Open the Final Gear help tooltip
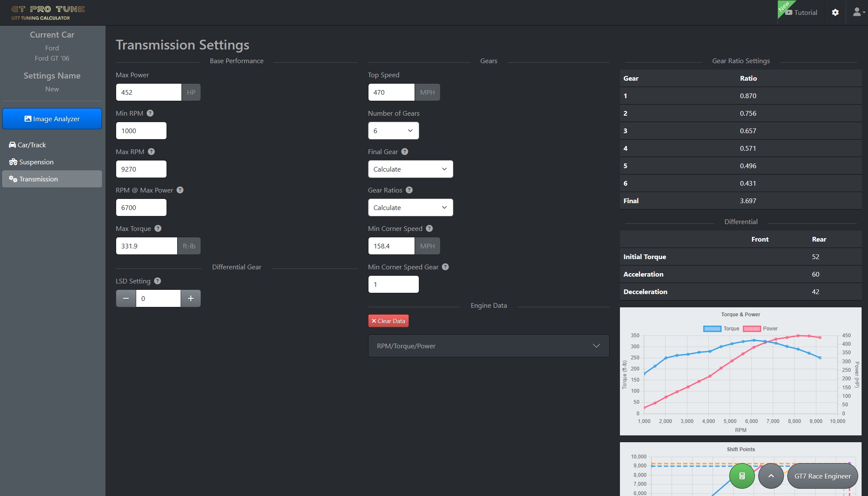The width and height of the screenshot is (868, 496). [x=405, y=151]
